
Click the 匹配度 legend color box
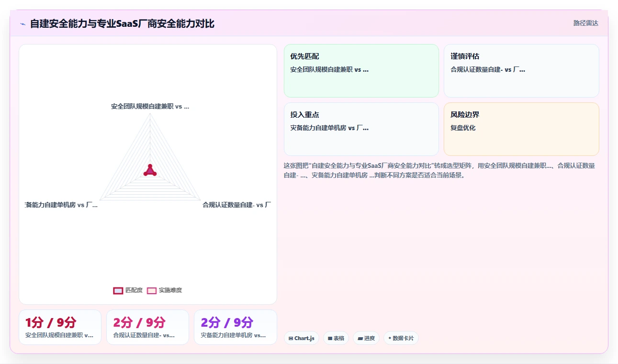(118, 290)
